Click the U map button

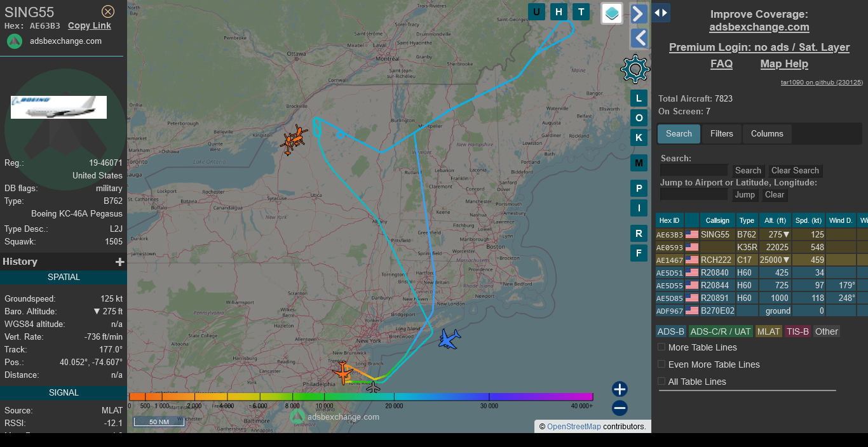(x=537, y=11)
